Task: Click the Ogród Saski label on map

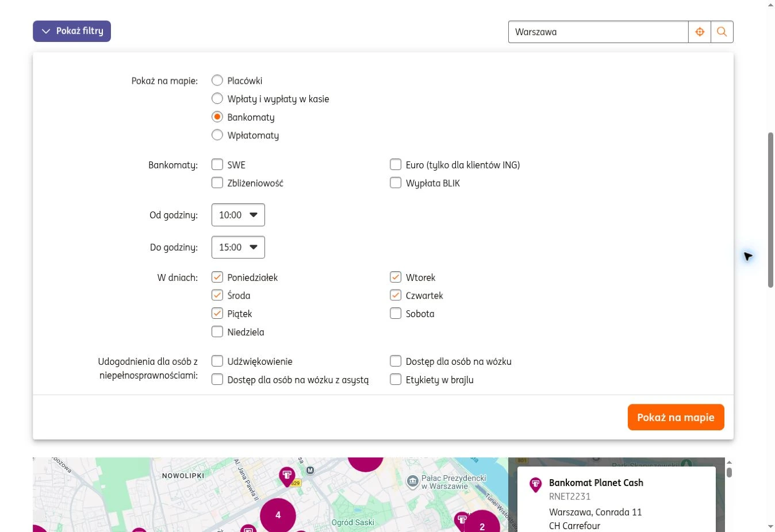Action: pos(352,522)
